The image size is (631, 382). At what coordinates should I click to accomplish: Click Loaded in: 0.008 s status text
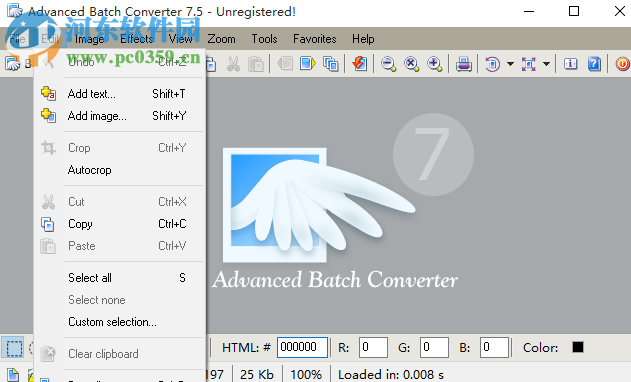click(391, 375)
